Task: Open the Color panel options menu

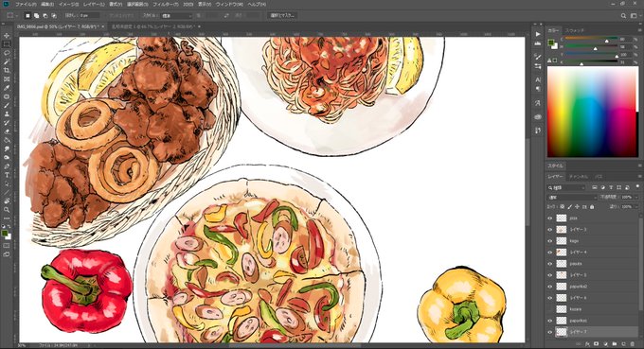Action: [639, 30]
